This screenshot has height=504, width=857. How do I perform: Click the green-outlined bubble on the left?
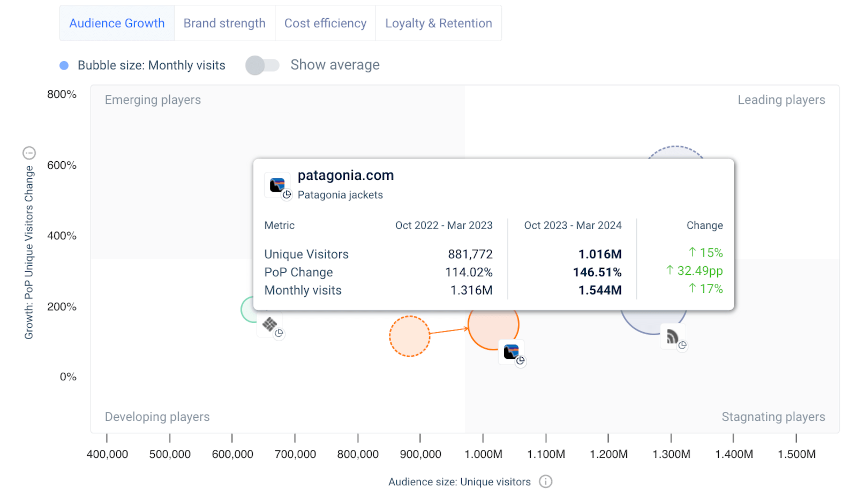tap(247, 310)
